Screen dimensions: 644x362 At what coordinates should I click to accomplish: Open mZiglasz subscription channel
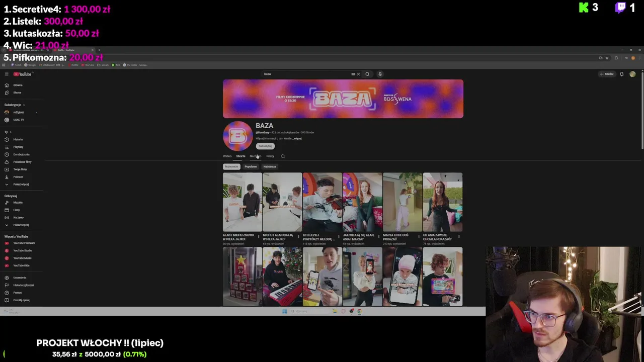click(x=19, y=112)
